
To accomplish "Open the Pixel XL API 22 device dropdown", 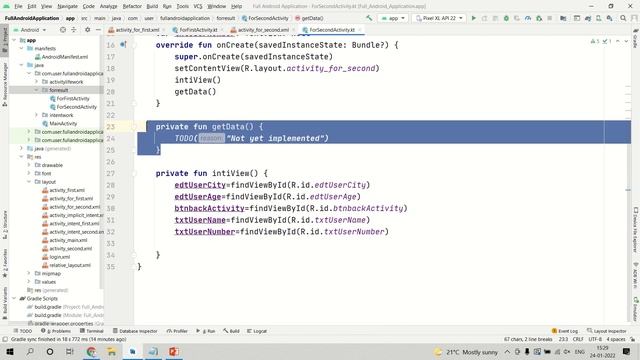I will point(439,18).
